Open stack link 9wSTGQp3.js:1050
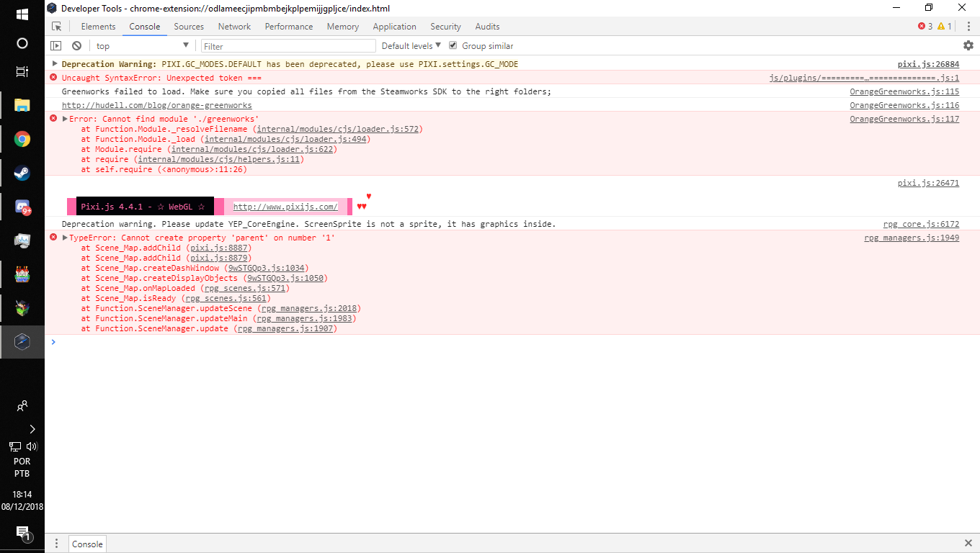Screen dimensions: 980x553 pos(285,278)
